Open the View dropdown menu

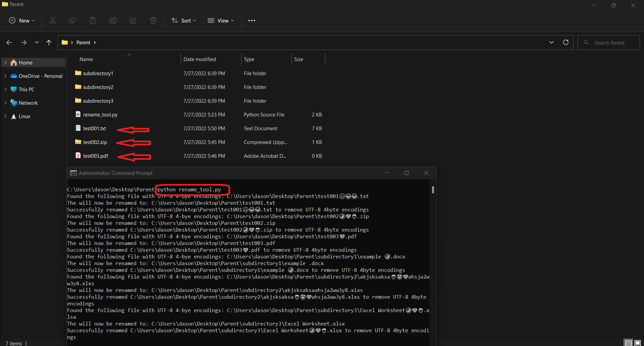tap(221, 20)
